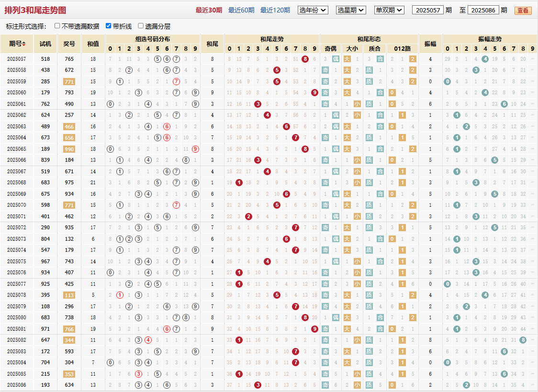The image size is (538, 392).
Task: Click the teal amplitude ball 6 in row 2025061
Action: pos(504,104)
